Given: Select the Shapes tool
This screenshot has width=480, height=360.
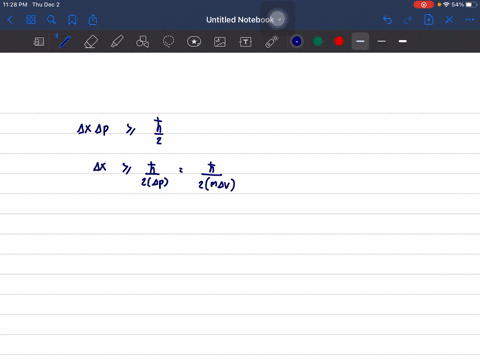Looking at the screenshot, I should tap(143, 42).
